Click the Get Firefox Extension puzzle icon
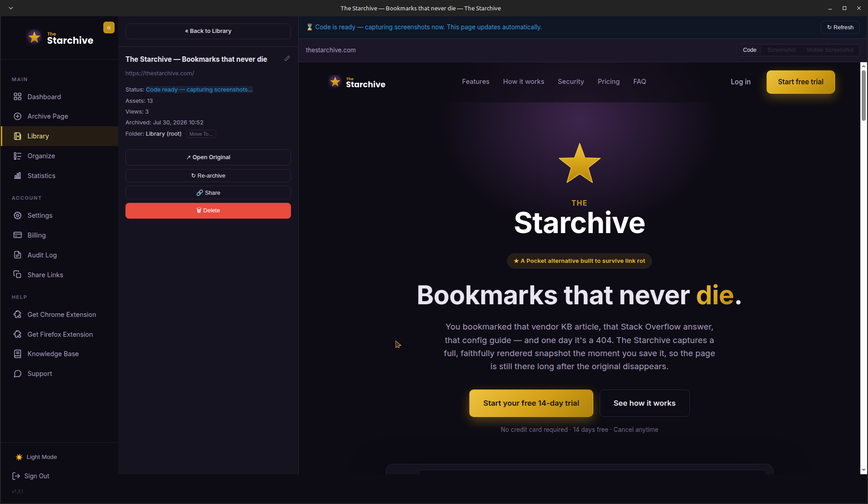Image resolution: width=868 pixels, height=504 pixels. (18, 334)
